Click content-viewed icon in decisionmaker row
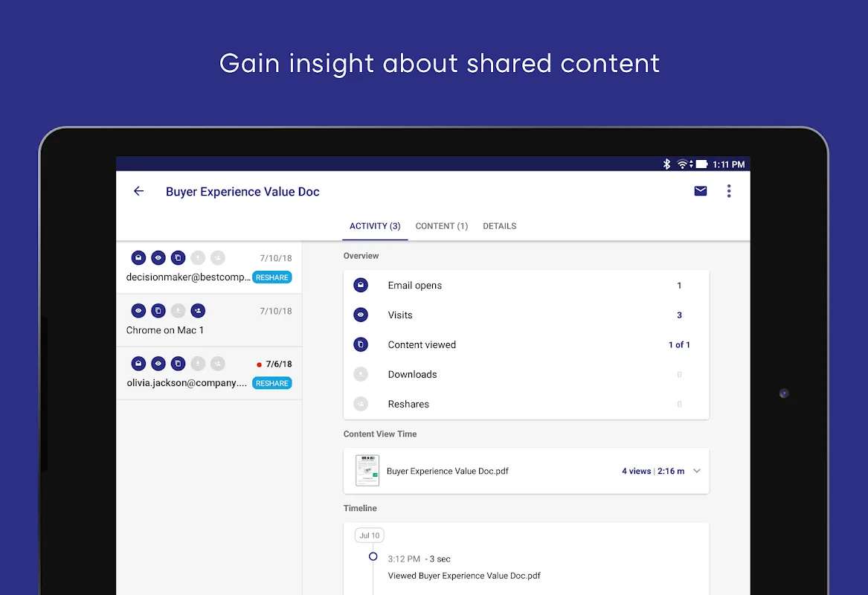This screenshot has height=595, width=868. tap(178, 257)
